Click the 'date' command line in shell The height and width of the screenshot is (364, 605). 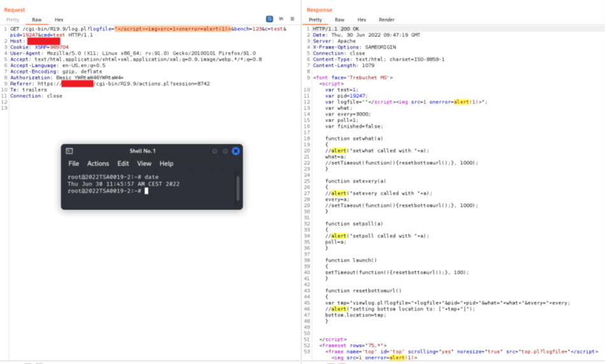pyautogui.click(x=113, y=177)
